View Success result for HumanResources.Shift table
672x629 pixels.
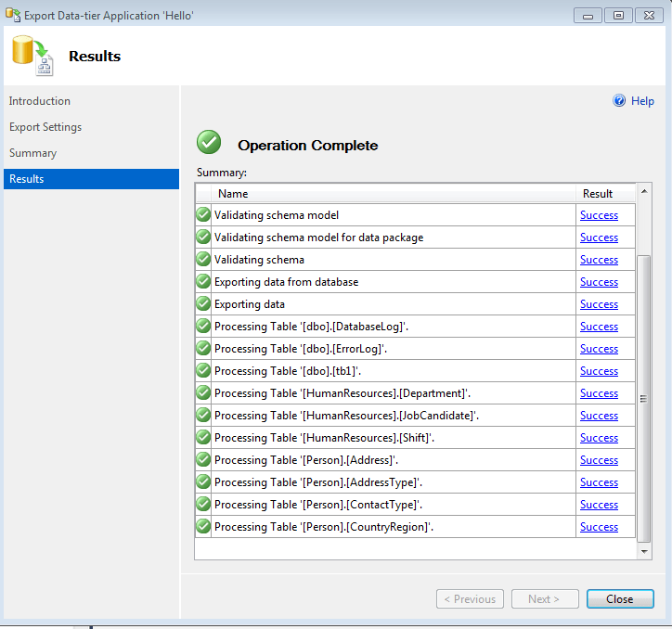(x=599, y=438)
